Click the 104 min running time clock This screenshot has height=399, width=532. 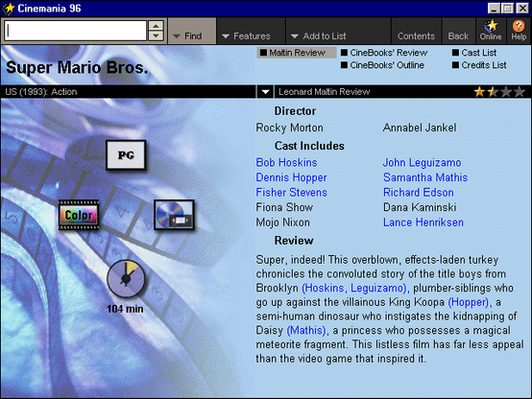pos(126,279)
